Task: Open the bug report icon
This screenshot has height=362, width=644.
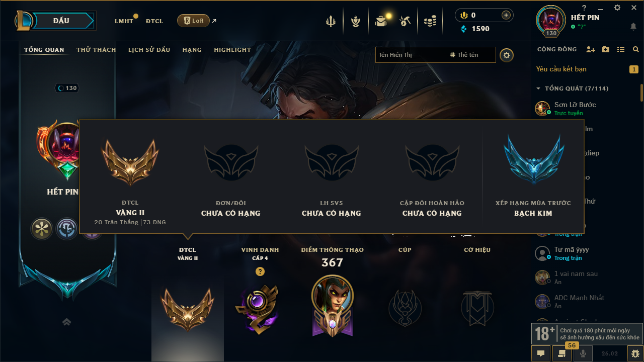Action: point(634,353)
